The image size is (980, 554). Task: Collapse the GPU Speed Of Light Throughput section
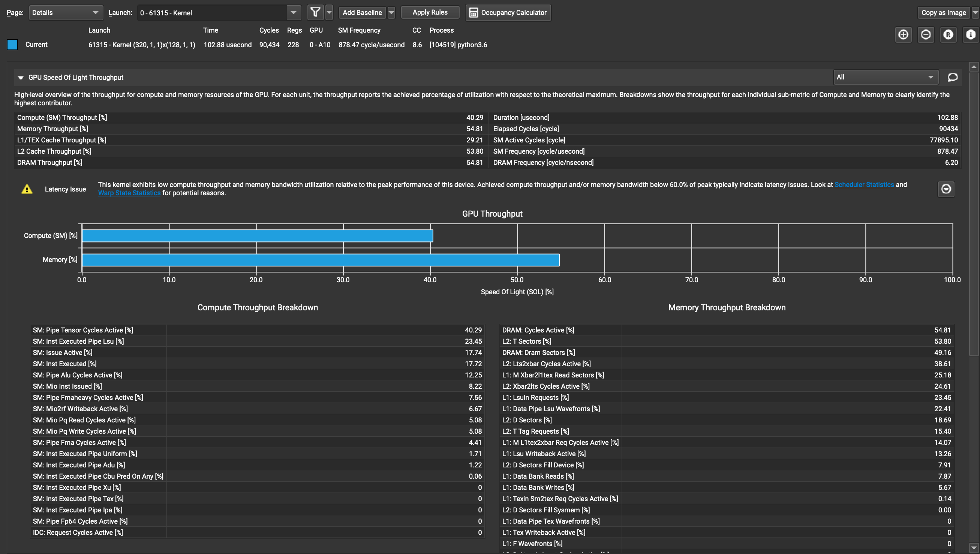[20, 77]
